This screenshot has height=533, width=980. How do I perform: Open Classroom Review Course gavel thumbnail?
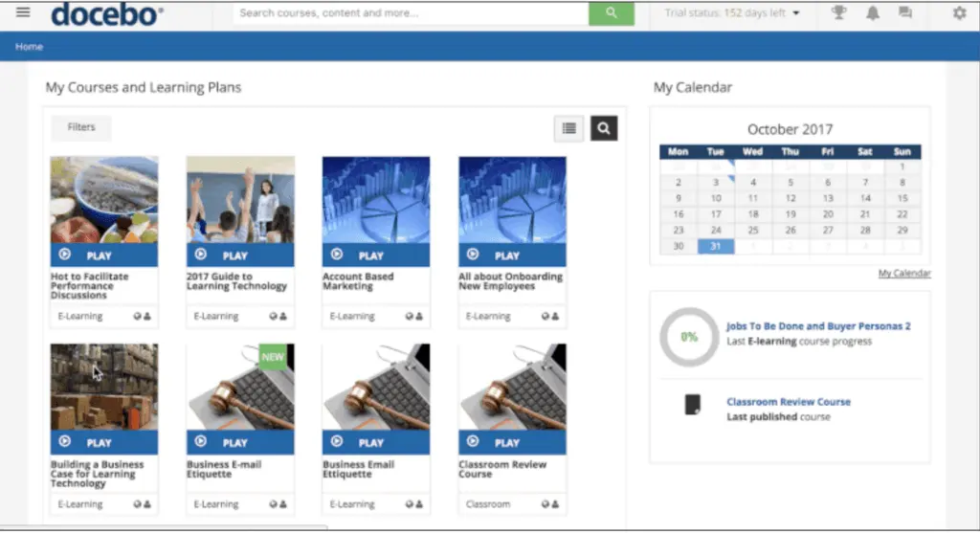(x=512, y=387)
